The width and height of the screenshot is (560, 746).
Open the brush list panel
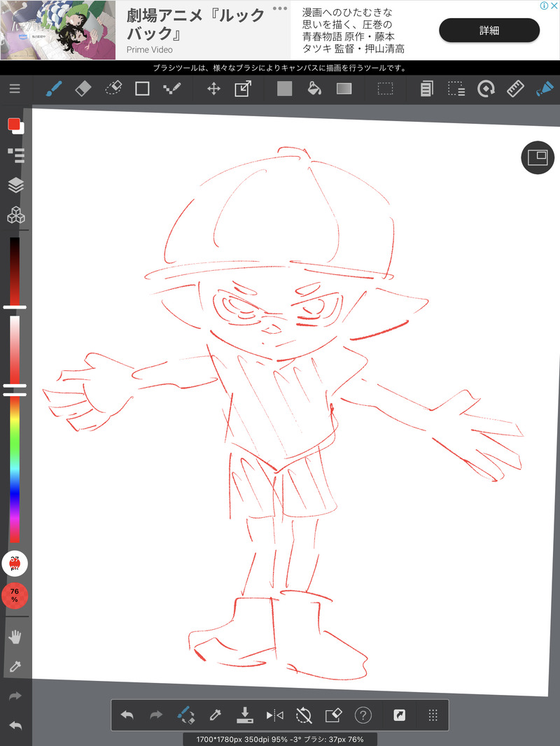(15, 155)
